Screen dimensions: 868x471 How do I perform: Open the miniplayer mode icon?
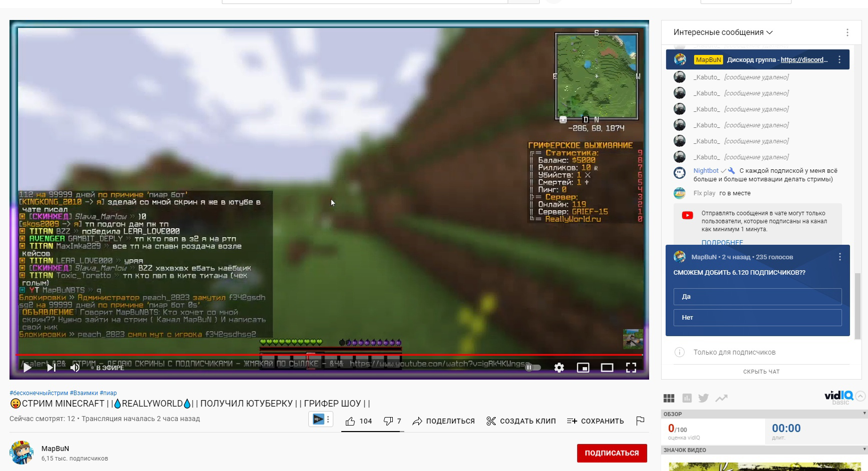(583, 368)
